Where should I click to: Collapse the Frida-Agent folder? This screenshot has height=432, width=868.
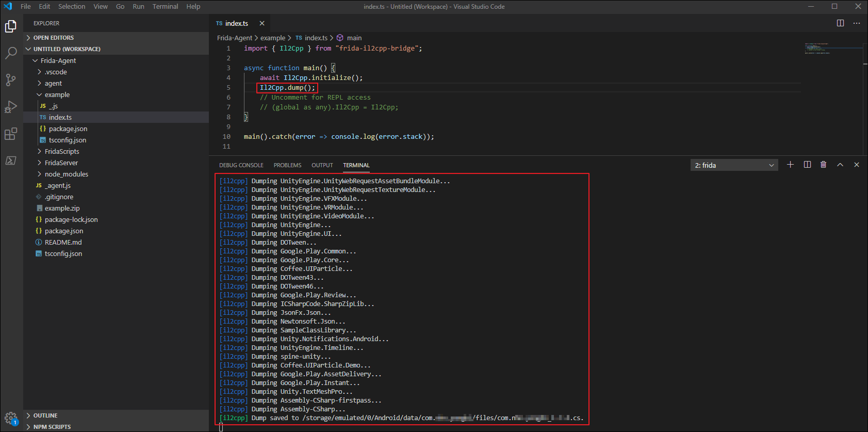point(116,60)
